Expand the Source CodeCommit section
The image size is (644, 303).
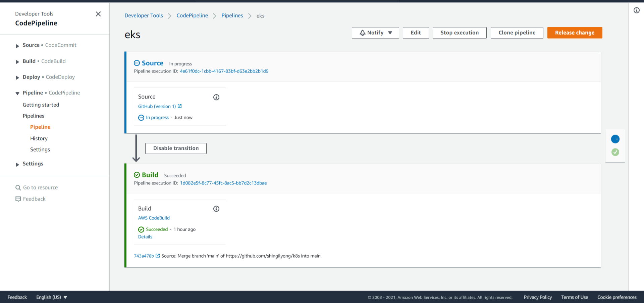pos(17,46)
